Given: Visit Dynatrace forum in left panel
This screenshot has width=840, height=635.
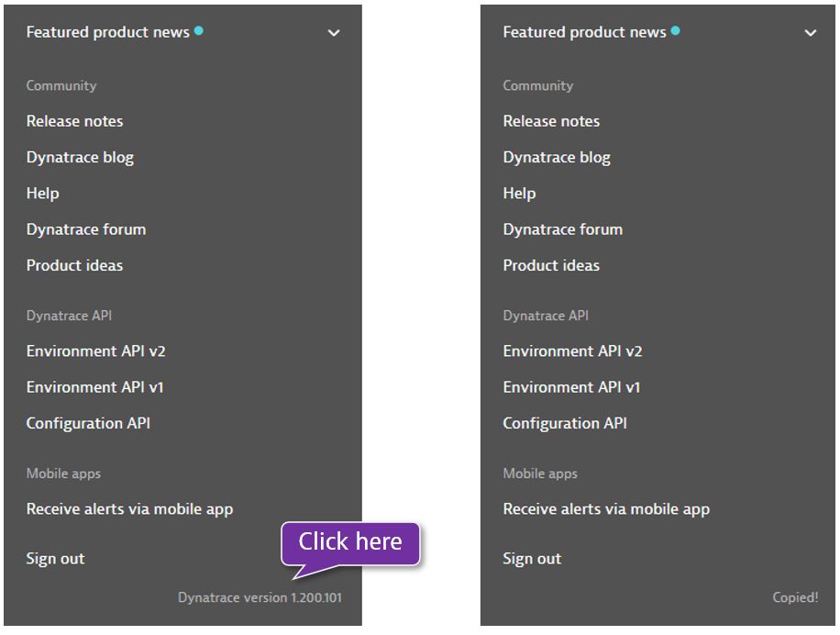Looking at the screenshot, I should pos(86,229).
